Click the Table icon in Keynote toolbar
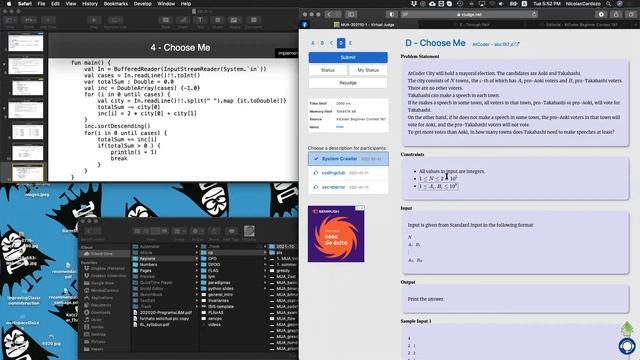Viewport: 640px width, 360px height. 166,20
